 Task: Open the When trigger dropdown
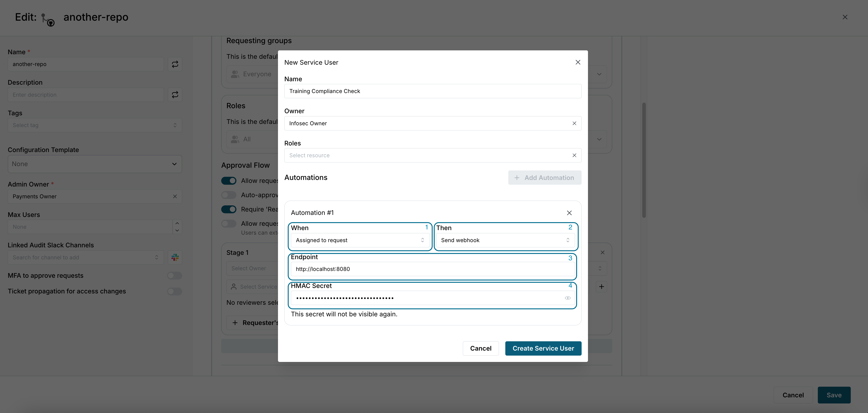point(360,240)
